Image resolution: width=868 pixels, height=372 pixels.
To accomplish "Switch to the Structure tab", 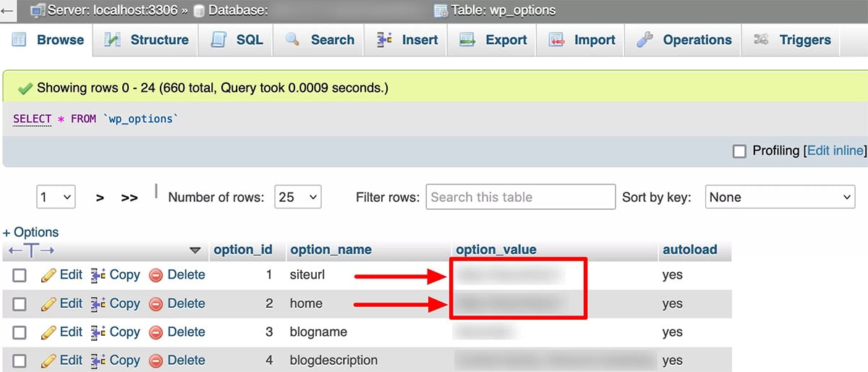I will (148, 41).
